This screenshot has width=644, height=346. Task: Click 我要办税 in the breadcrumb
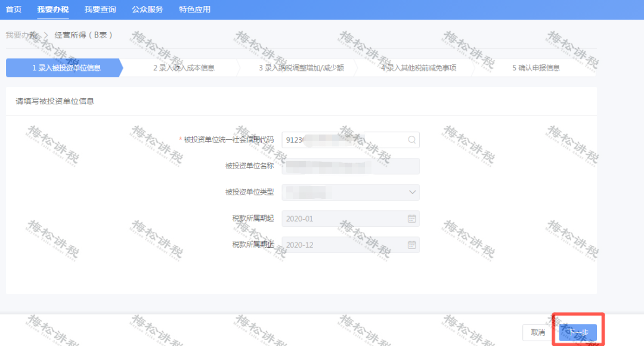click(x=20, y=35)
